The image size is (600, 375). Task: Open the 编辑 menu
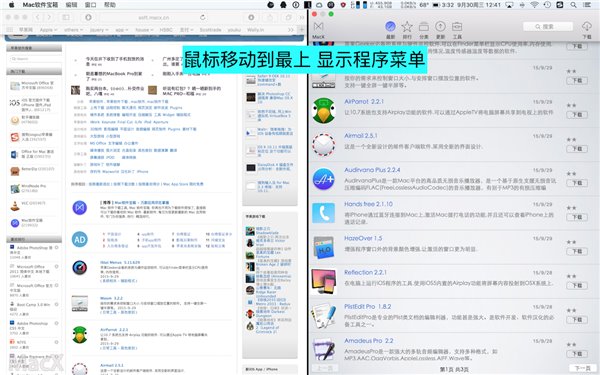[71, 5]
